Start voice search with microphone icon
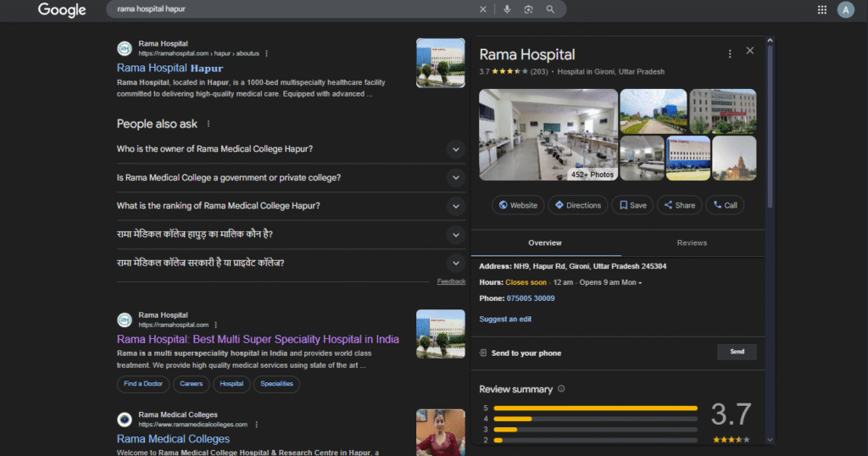The height and width of the screenshot is (456, 868). point(507,9)
